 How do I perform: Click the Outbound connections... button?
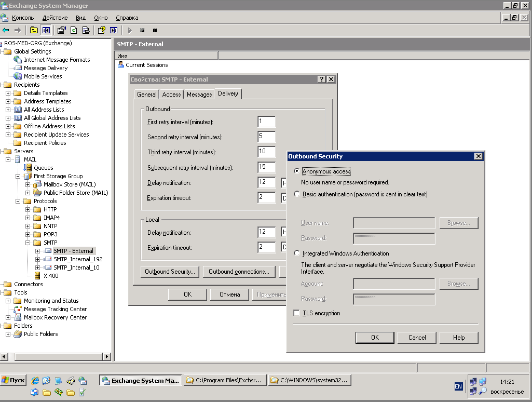coord(239,272)
